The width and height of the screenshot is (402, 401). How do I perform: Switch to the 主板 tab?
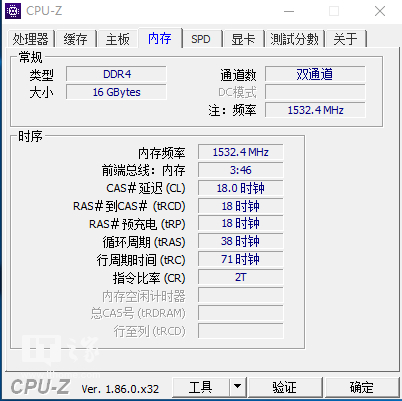click(118, 39)
